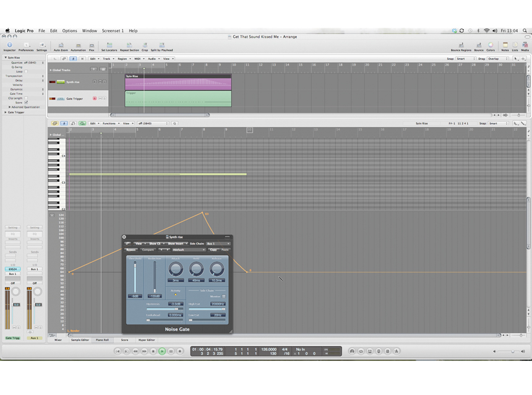Toggle the Monitor button in the Noise Gate
The image size is (532, 395).
click(x=223, y=297)
